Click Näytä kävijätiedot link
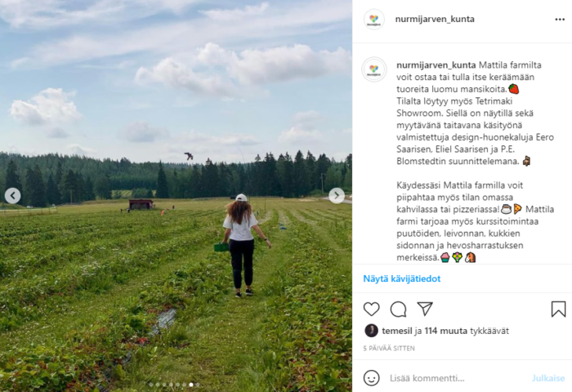This screenshot has height=392, width=572. point(402,279)
